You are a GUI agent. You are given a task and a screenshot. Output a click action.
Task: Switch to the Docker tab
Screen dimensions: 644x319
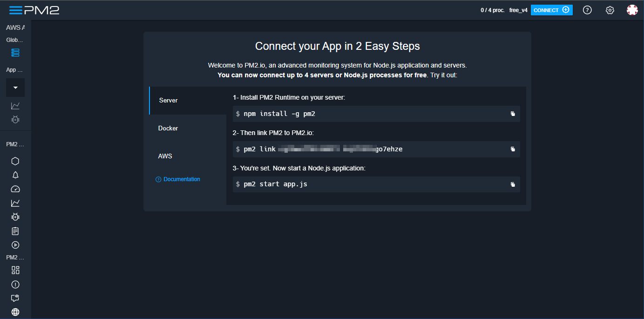click(188, 129)
